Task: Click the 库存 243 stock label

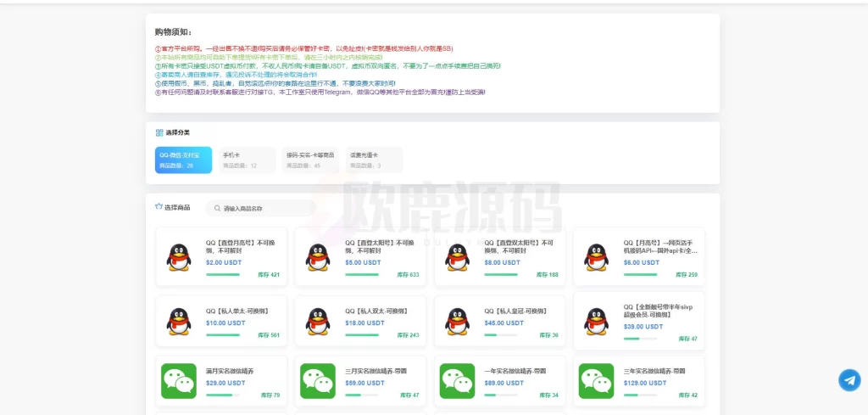Action: point(408,335)
